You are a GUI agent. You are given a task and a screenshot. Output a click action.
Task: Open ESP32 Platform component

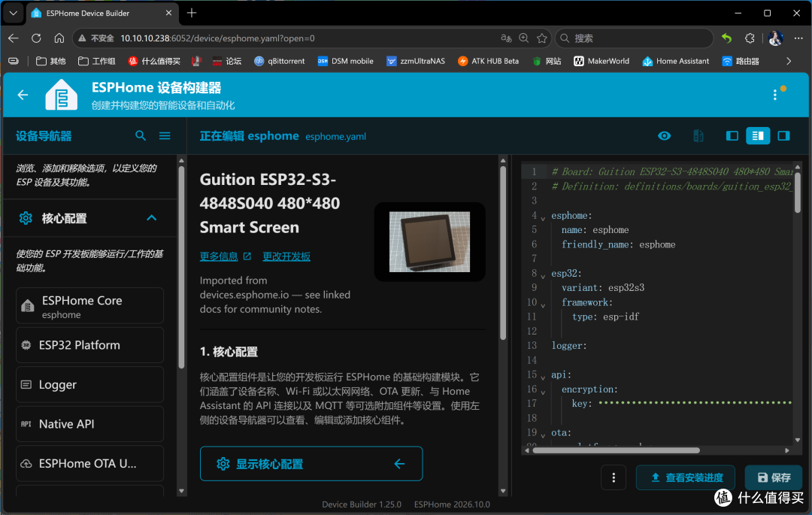coord(89,345)
